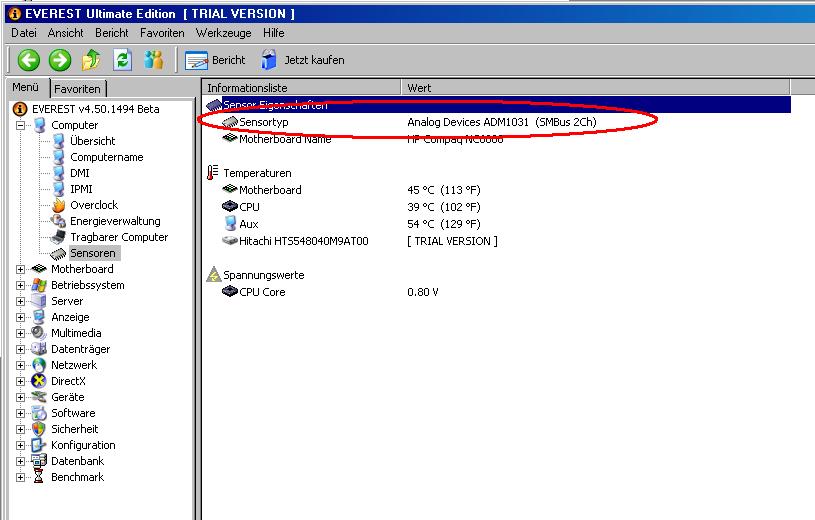Select the Aux temperature row
The height and width of the screenshot is (520, 815).
pos(498,225)
